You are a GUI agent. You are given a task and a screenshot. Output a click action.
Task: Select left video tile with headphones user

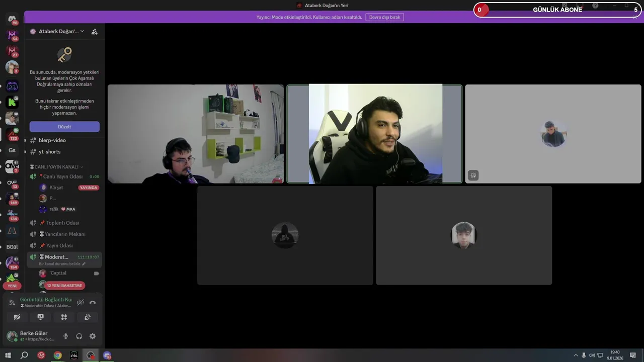[196, 134]
